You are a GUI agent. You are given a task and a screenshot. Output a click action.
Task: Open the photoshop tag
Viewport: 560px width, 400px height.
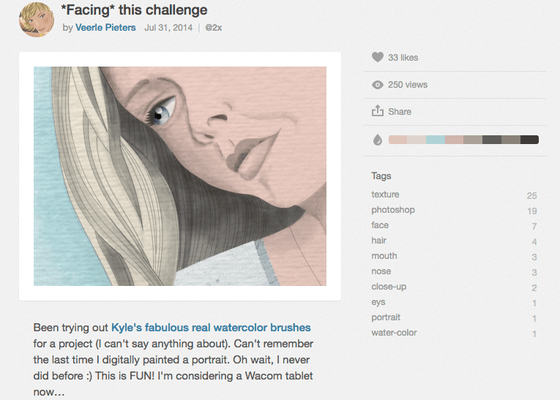pyautogui.click(x=393, y=210)
